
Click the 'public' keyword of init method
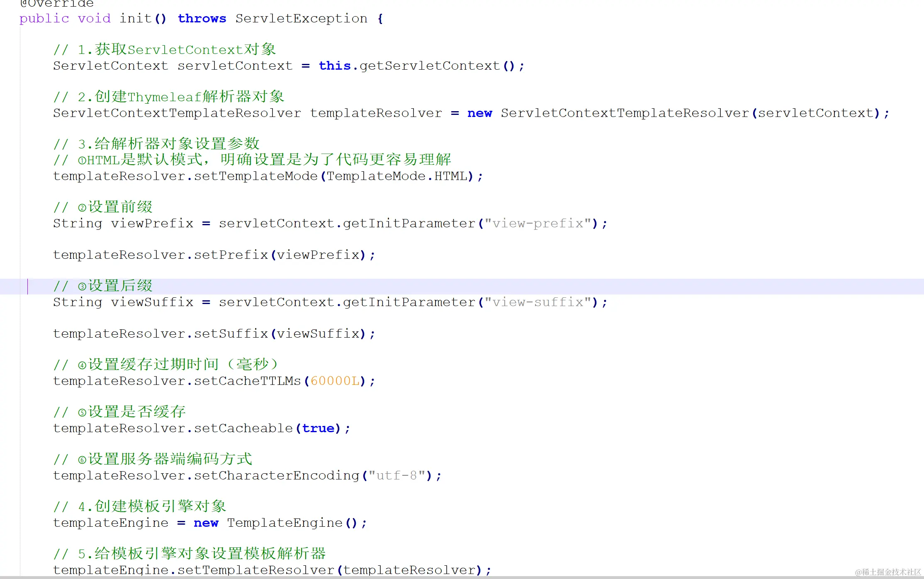44,19
